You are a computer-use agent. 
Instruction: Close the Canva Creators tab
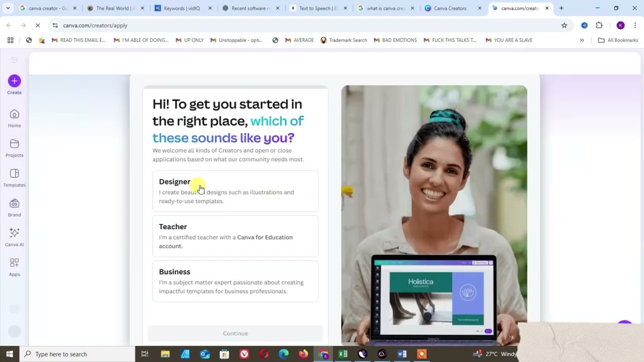[479, 8]
